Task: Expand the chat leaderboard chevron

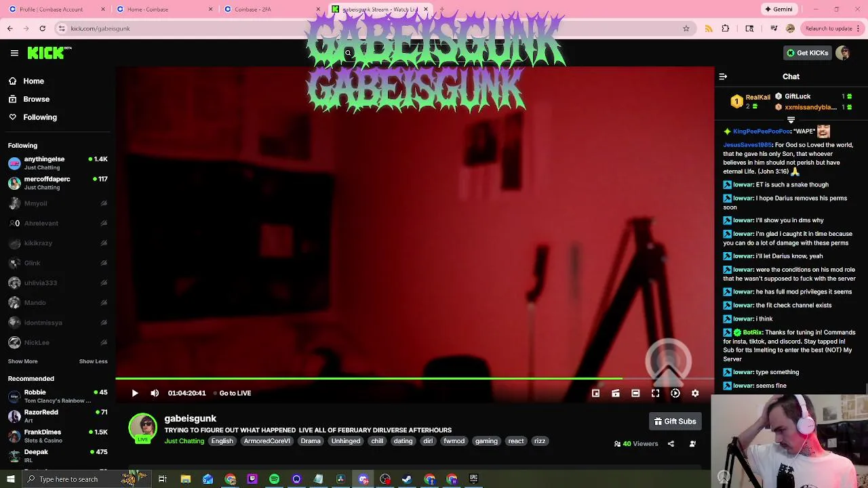Action: [791, 120]
